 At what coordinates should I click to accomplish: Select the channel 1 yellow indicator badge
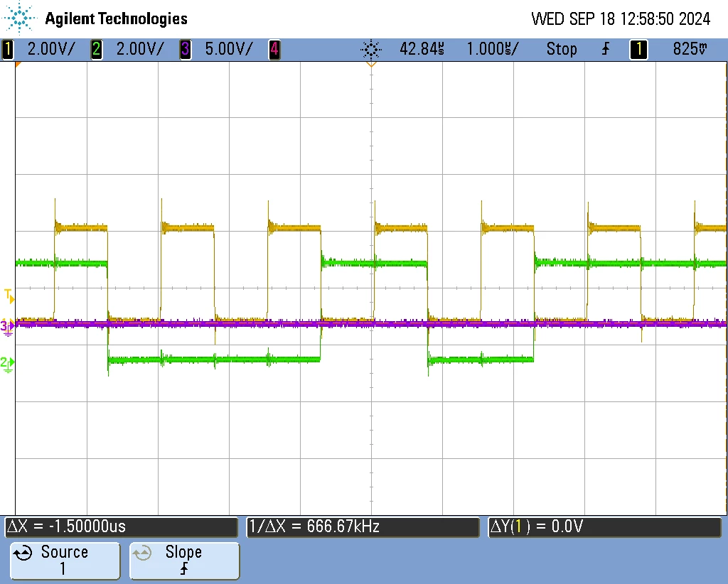point(7,49)
